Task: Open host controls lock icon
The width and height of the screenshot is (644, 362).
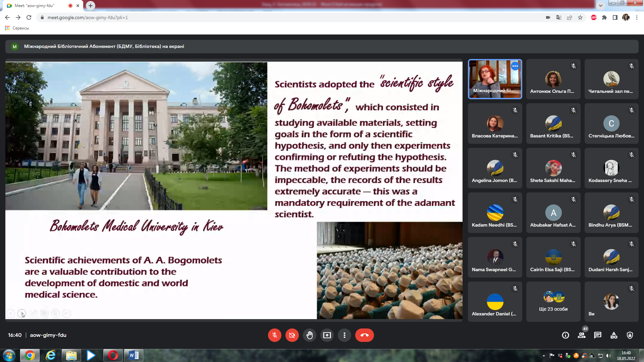Action: pos(630,335)
